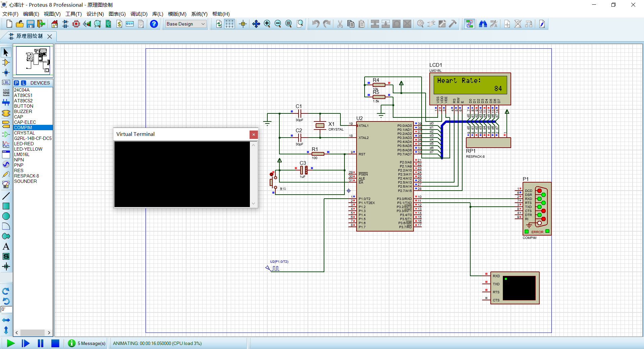Start the simulation with Play
The image size is (644, 349).
(11, 343)
